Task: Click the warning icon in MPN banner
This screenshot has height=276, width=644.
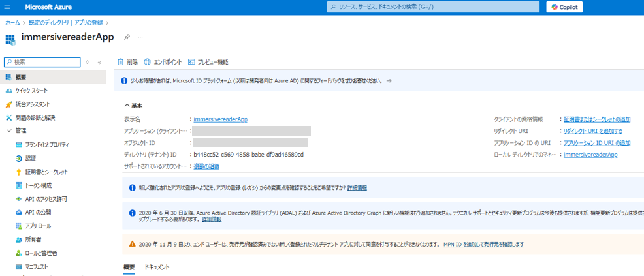Action: [x=132, y=243]
